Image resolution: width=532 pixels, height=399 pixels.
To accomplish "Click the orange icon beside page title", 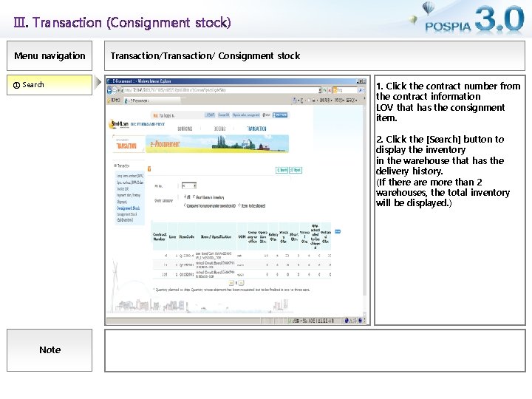I will 149,169.
